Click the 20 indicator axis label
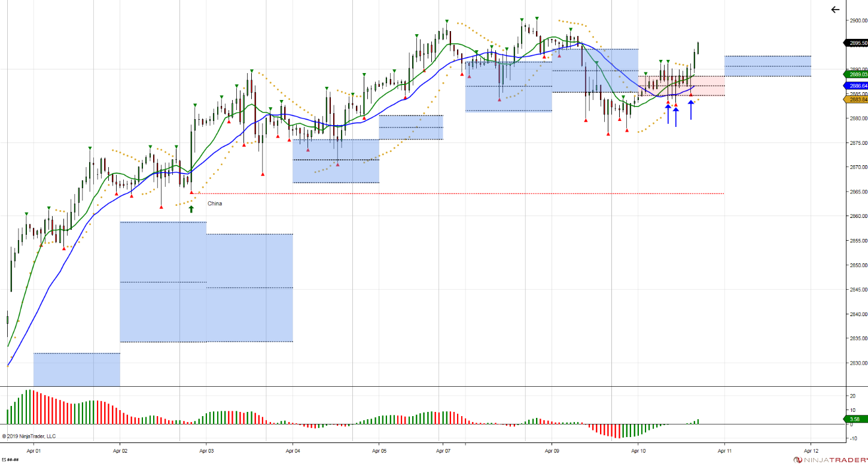Screen dimensions: 868x464 click(x=853, y=396)
